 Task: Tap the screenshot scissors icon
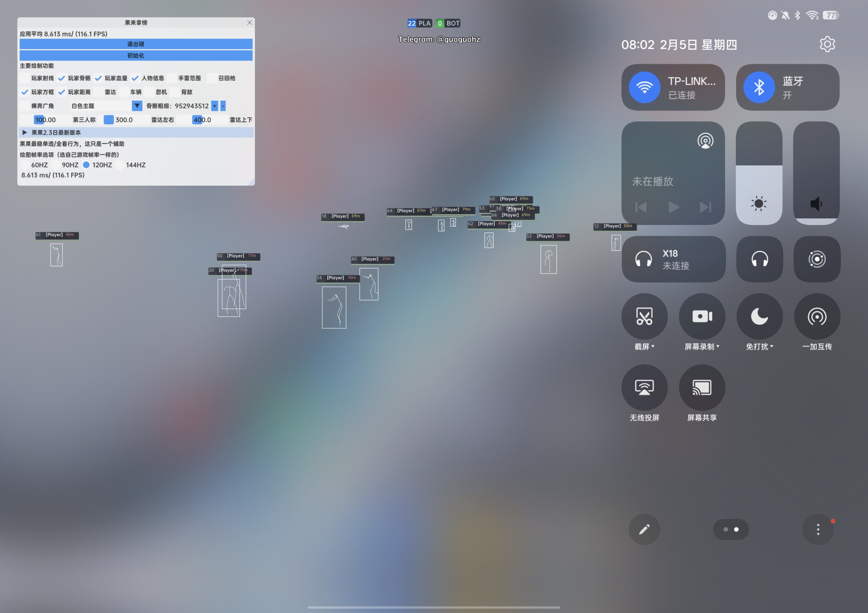point(644,316)
